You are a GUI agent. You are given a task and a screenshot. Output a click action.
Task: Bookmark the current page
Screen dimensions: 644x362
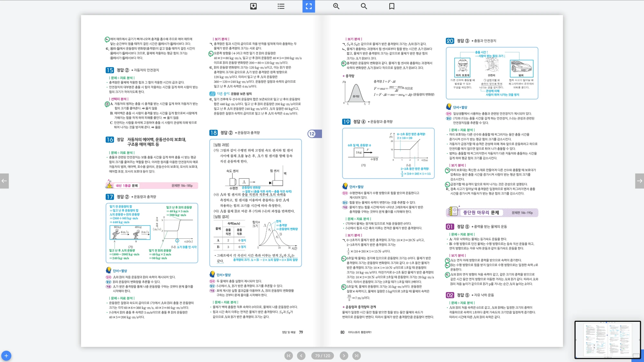pos(392,6)
